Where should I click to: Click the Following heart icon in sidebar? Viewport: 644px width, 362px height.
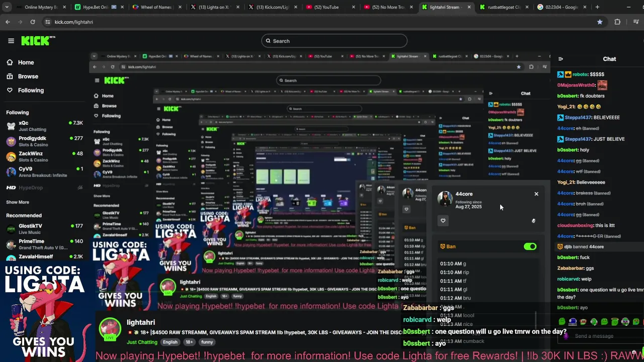(10, 90)
